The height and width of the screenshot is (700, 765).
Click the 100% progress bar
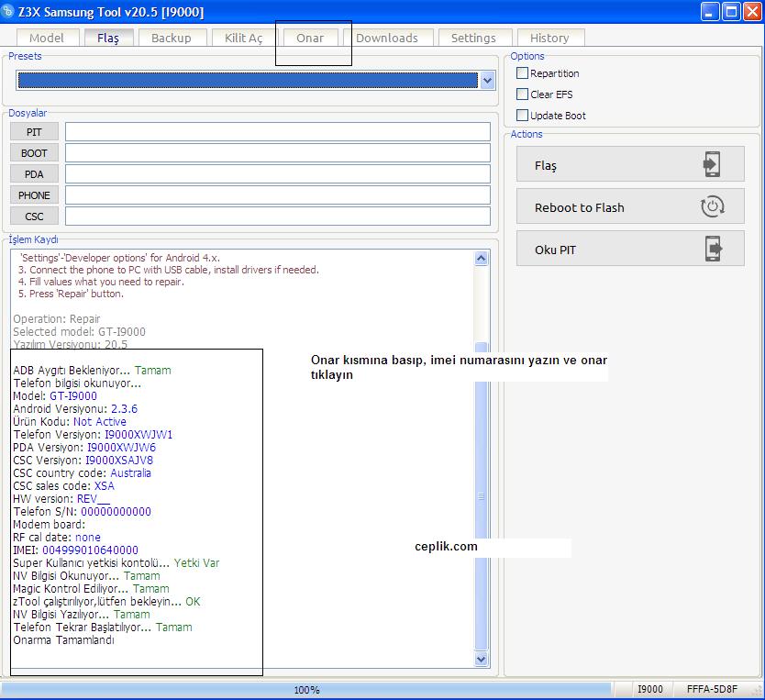pyautogui.click(x=306, y=689)
